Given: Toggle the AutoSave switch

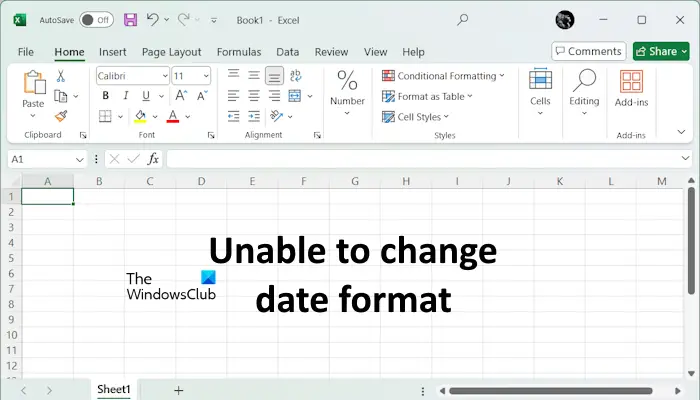Looking at the screenshot, I should (x=96, y=20).
